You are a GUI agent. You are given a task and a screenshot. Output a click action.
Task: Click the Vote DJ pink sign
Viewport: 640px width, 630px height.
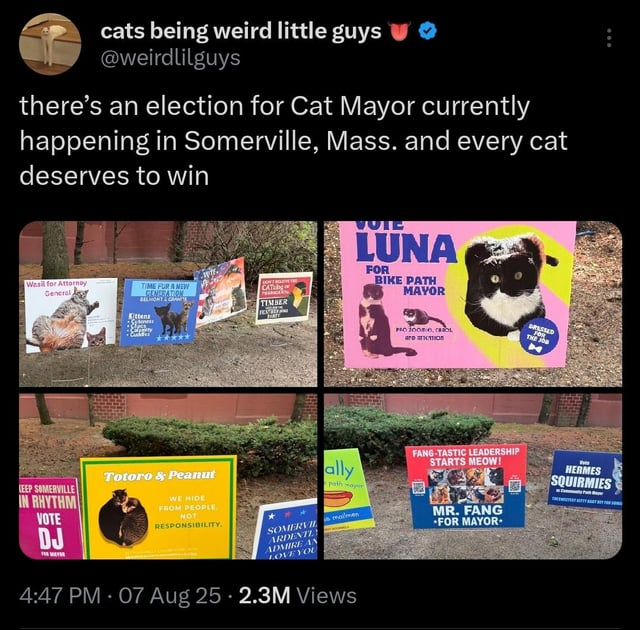pos(50,518)
